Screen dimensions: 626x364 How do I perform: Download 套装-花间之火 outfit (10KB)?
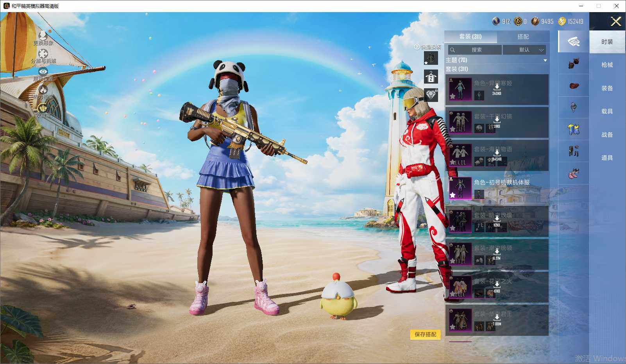tap(497, 287)
